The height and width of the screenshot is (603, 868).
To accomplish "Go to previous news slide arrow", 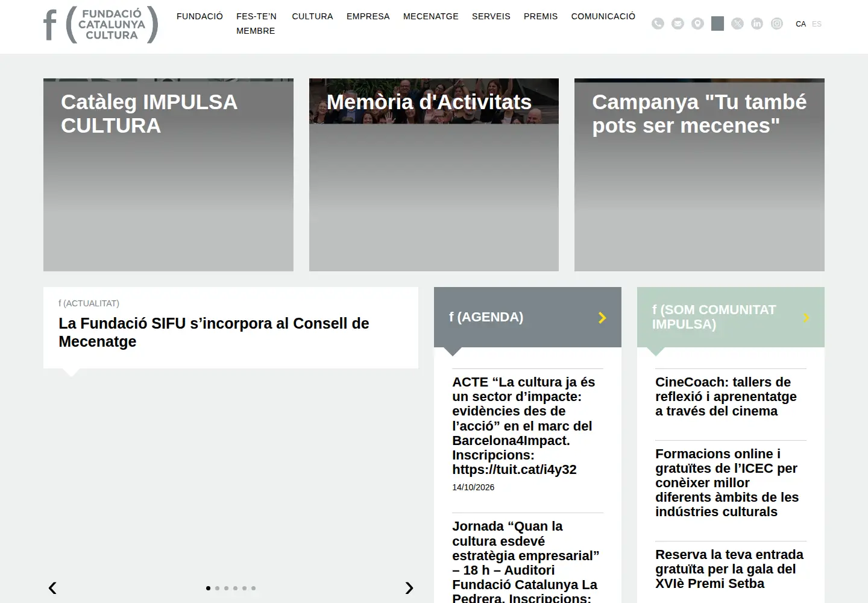I will [x=52, y=588].
